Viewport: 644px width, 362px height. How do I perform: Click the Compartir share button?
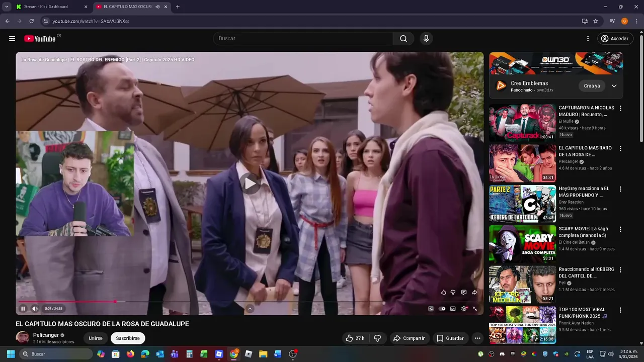coord(409,338)
